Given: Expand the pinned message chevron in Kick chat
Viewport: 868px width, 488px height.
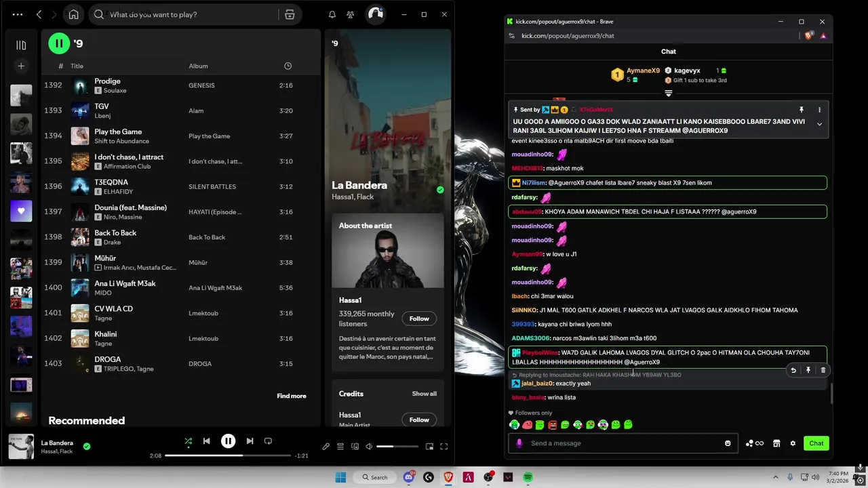Looking at the screenshot, I should click(x=819, y=124).
